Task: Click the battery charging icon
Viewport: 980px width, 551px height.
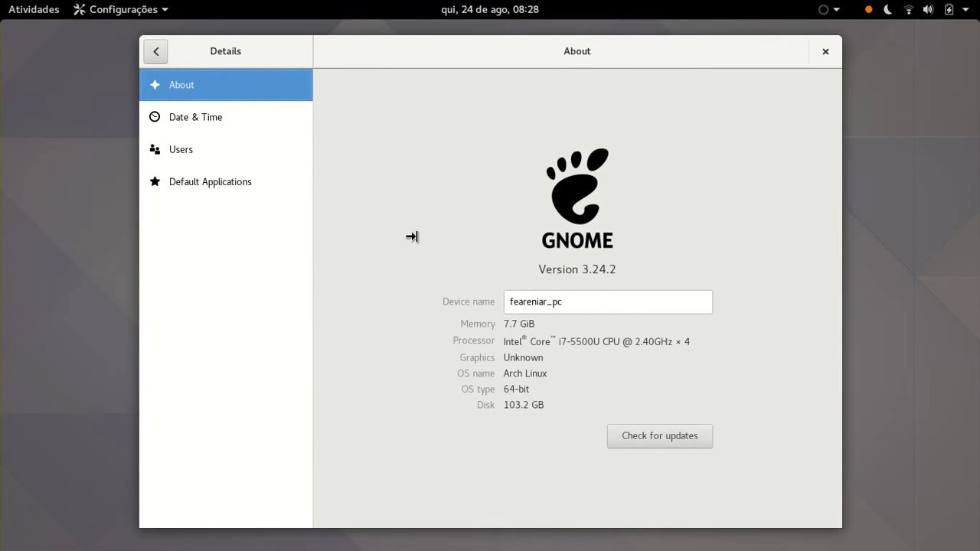Action: point(949,10)
